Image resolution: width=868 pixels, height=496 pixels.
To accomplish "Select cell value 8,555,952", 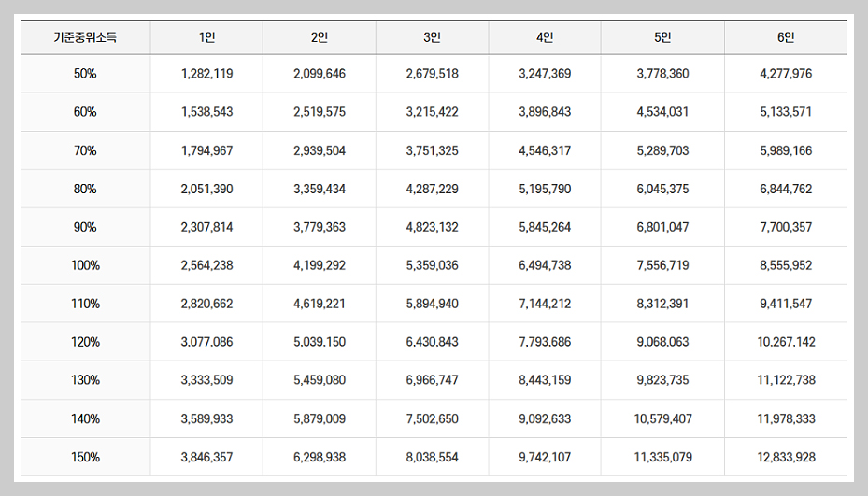I will [786, 265].
